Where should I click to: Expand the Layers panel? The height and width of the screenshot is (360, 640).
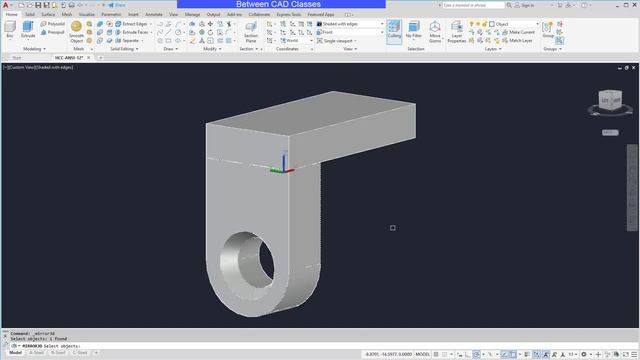493,49
